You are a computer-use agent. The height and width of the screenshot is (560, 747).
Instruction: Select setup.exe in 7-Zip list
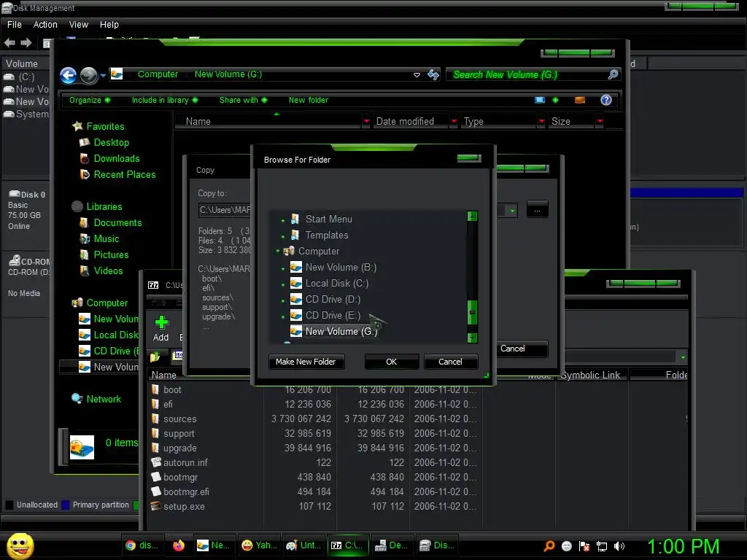click(x=184, y=507)
